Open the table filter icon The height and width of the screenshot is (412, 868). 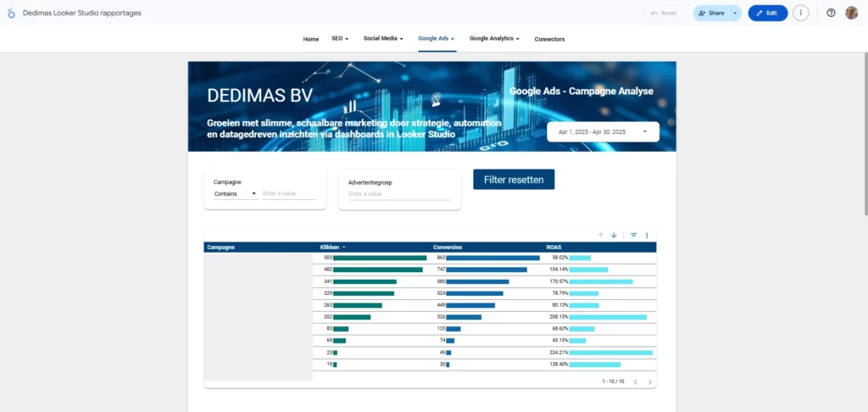[x=634, y=236]
